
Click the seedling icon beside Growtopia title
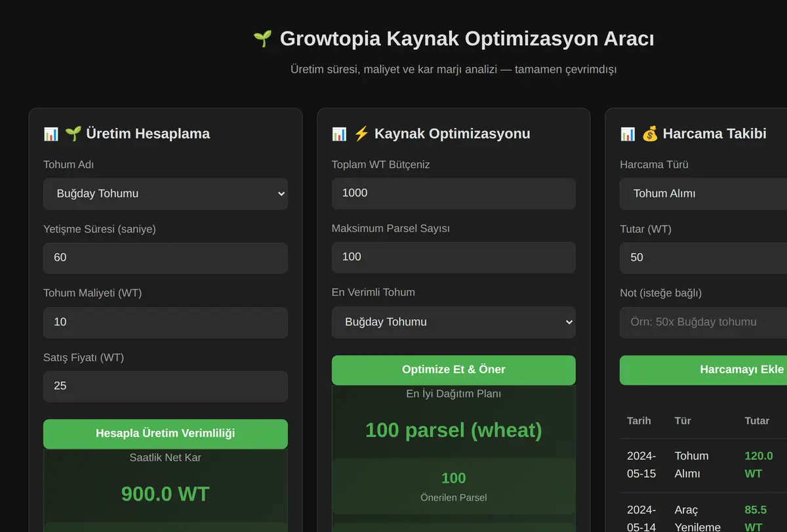point(262,39)
